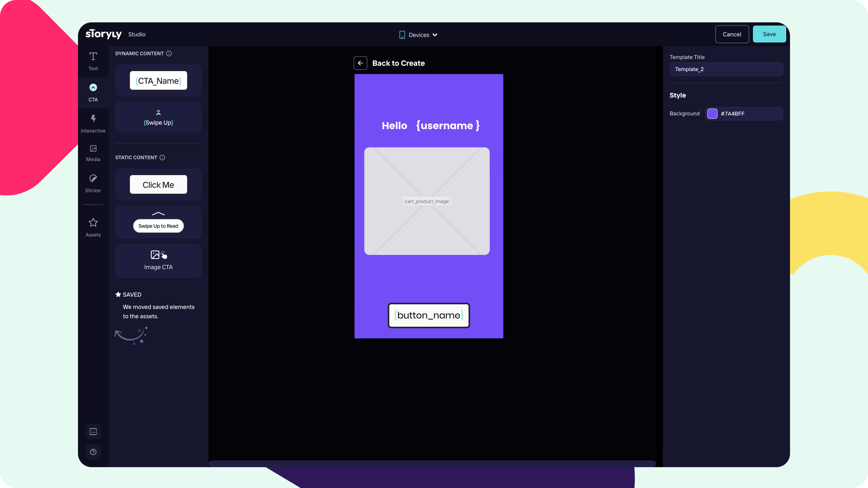Open the Sticker panel

[x=93, y=183]
